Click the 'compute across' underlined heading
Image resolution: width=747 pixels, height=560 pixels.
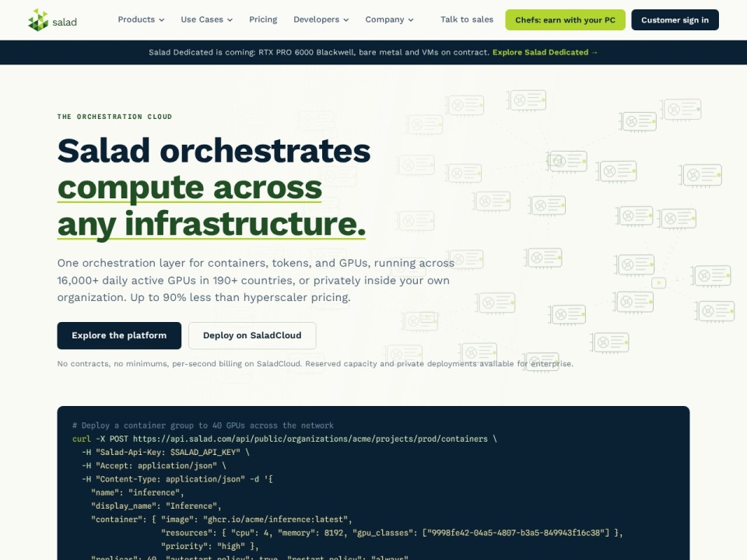click(x=190, y=187)
